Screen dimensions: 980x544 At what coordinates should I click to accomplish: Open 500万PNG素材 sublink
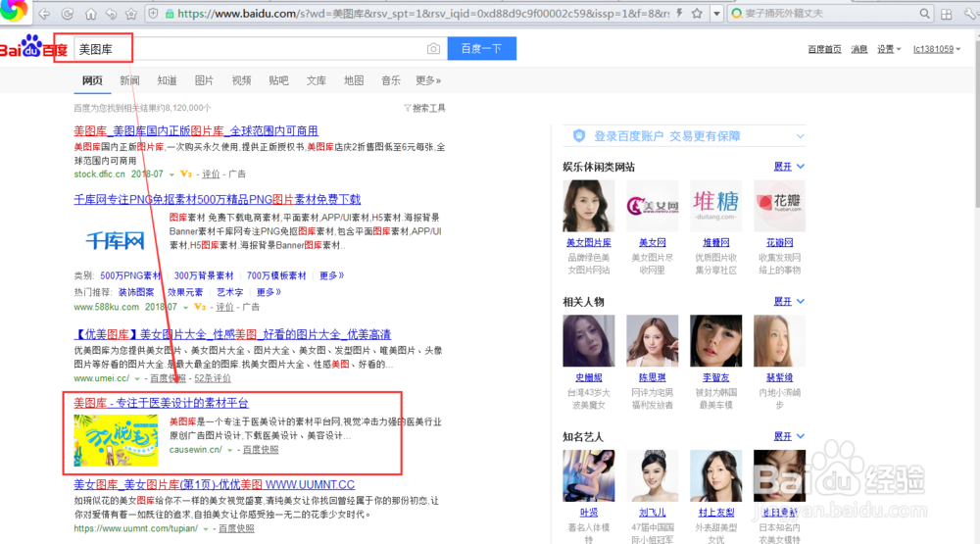click(x=130, y=275)
